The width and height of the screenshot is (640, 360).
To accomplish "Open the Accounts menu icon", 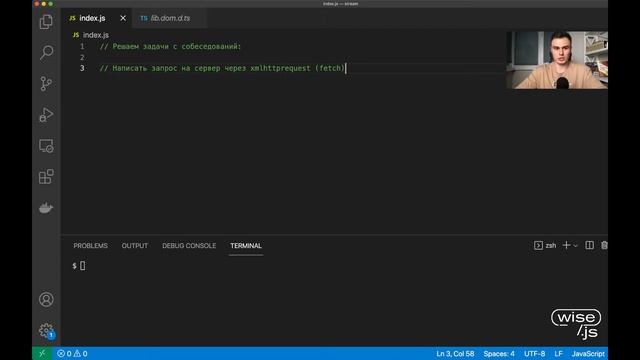I will pos(46,300).
